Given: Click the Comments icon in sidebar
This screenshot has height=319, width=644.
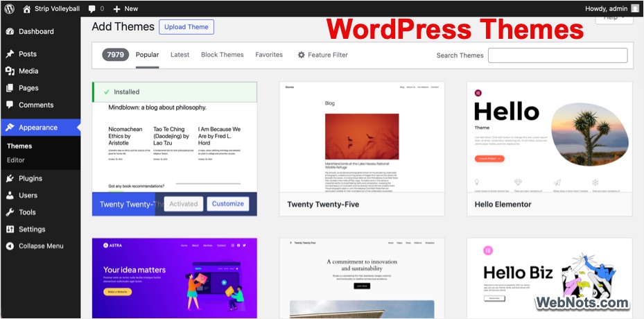Looking at the screenshot, I should 10,105.
